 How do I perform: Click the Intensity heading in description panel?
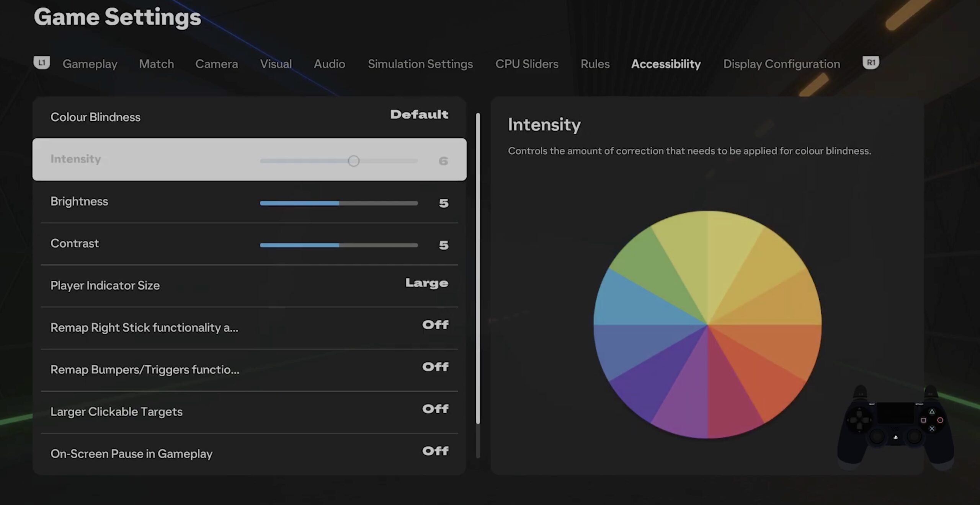coord(544,125)
